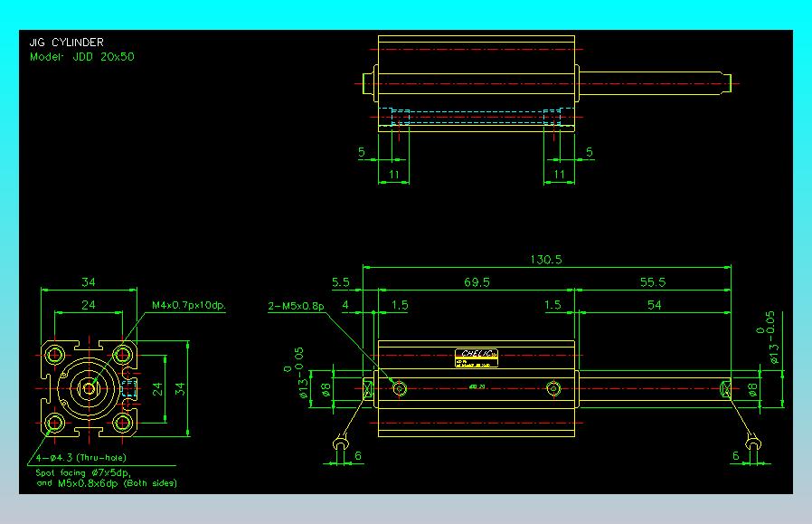Click the "54" dimension value
This screenshot has height=524, width=812.
[x=654, y=305]
